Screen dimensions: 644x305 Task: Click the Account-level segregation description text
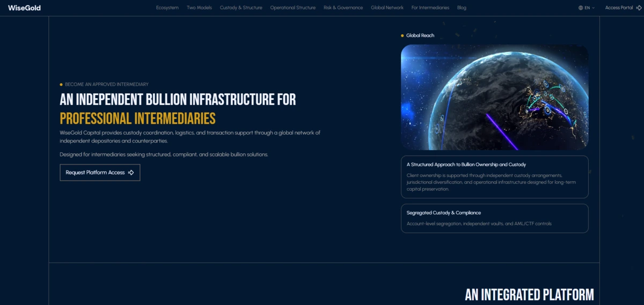coord(479,224)
